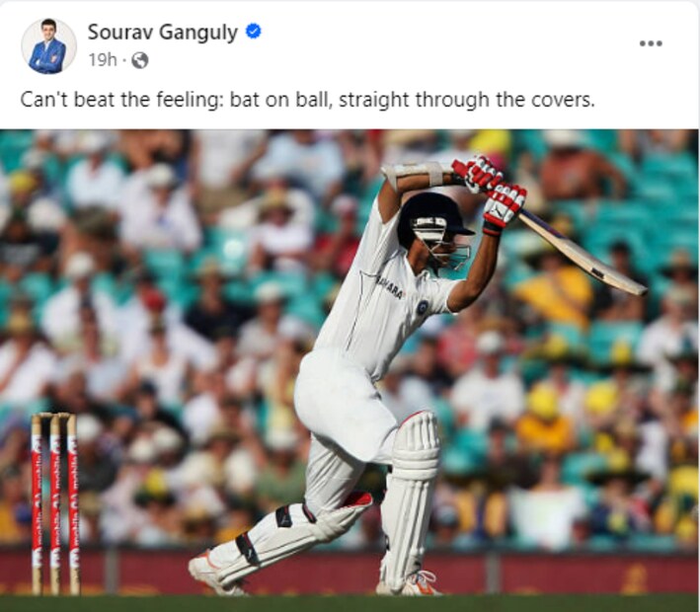
Task: Open the cricket photo in full view
Action: [x=350, y=370]
